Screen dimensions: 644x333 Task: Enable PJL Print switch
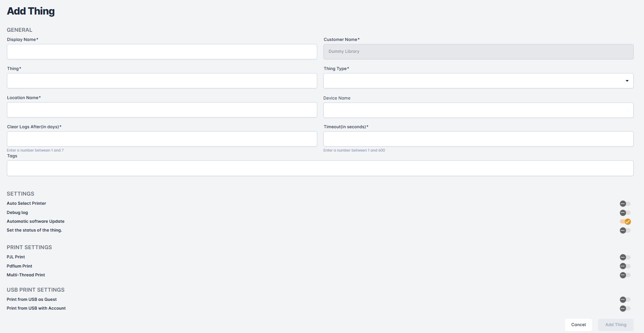click(625, 257)
